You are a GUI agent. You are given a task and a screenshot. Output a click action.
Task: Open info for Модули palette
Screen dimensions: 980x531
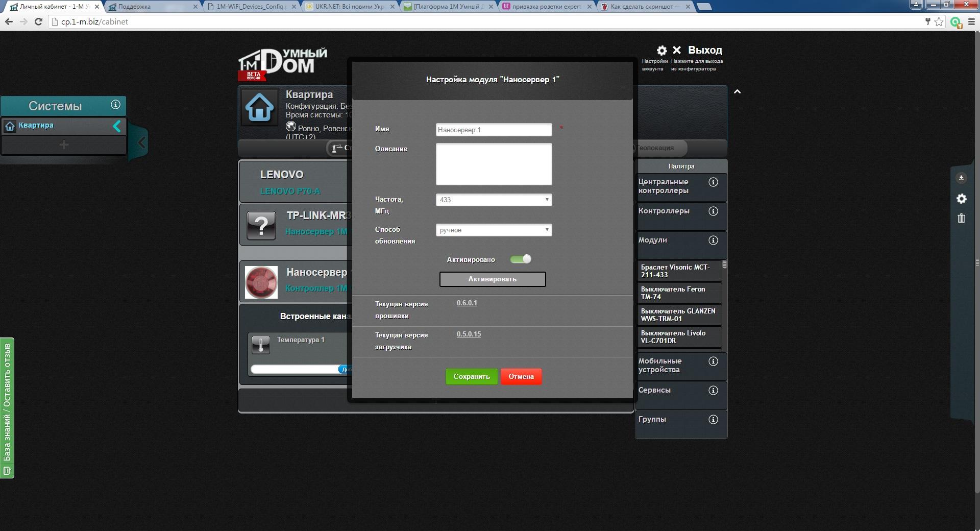tap(714, 240)
